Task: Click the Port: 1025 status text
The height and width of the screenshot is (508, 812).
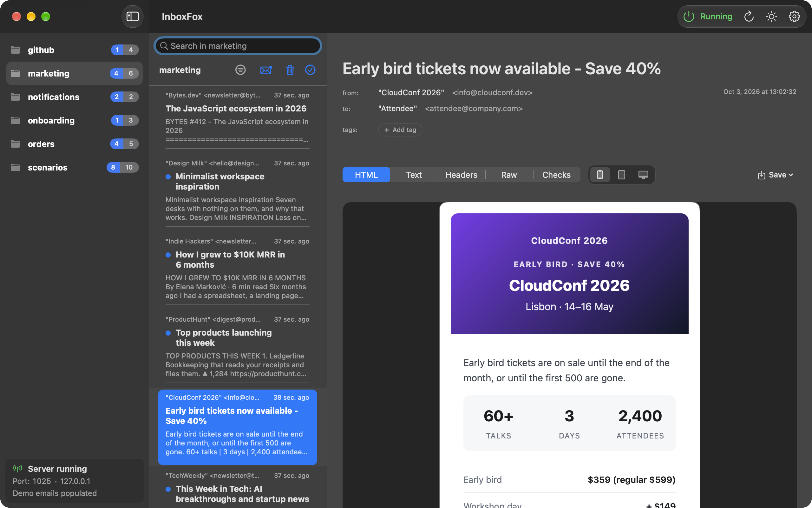Action: point(32,481)
